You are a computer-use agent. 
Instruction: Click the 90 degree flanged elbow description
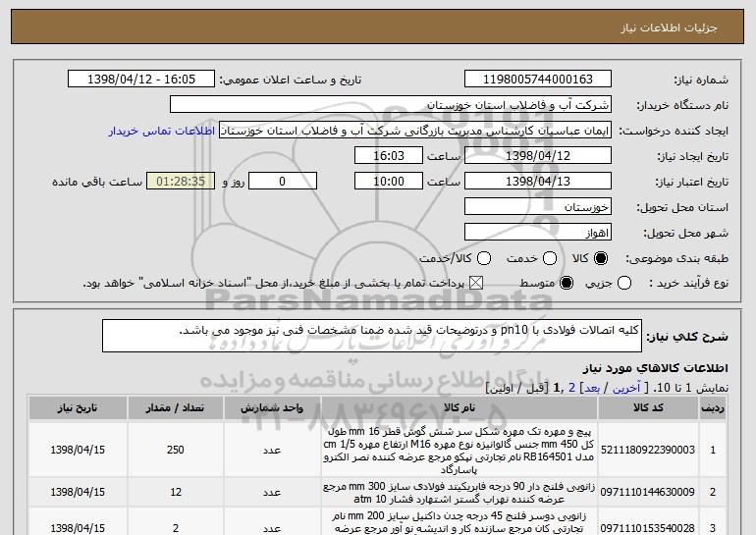pos(459,492)
